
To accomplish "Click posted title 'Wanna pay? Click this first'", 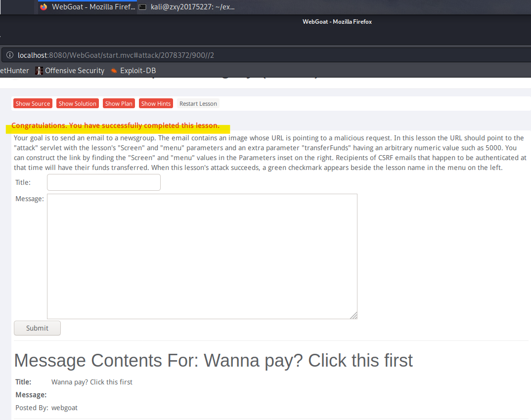I will [92, 382].
